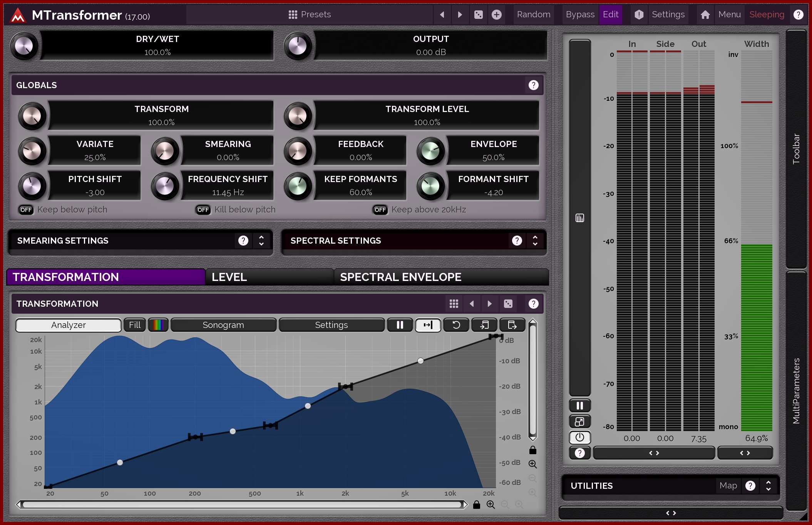Click the zoom-in magnifier beside graph
Viewport: 812px width, 525px height.
533,464
